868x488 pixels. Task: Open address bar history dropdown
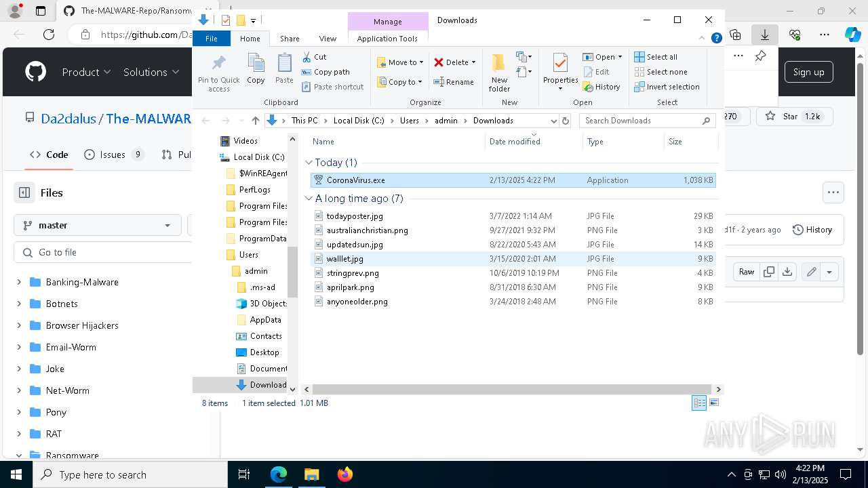pyautogui.click(x=553, y=121)
